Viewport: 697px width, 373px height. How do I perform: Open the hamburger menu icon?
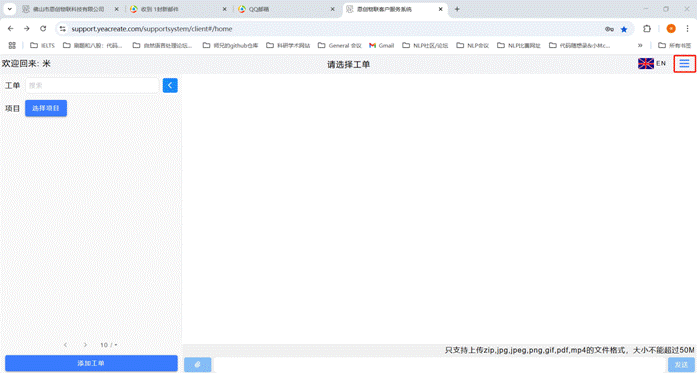click(684, 64)
